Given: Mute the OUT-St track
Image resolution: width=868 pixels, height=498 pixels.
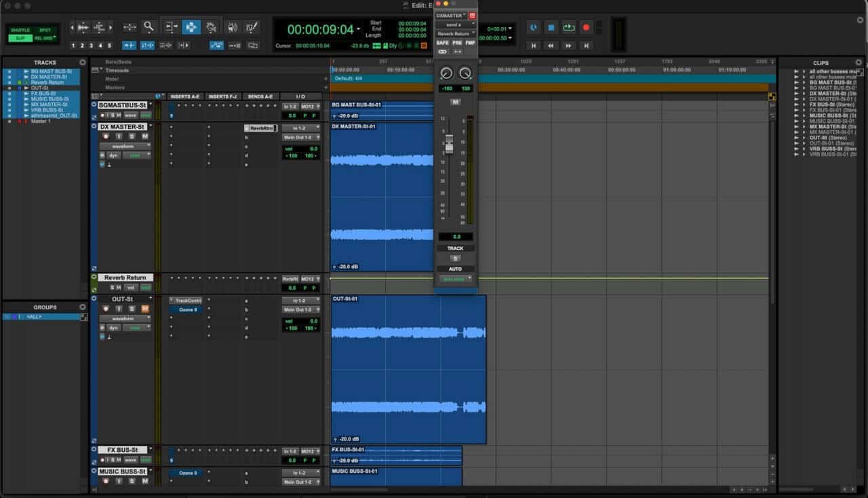Looking at the screenshot, I should 145,309.
